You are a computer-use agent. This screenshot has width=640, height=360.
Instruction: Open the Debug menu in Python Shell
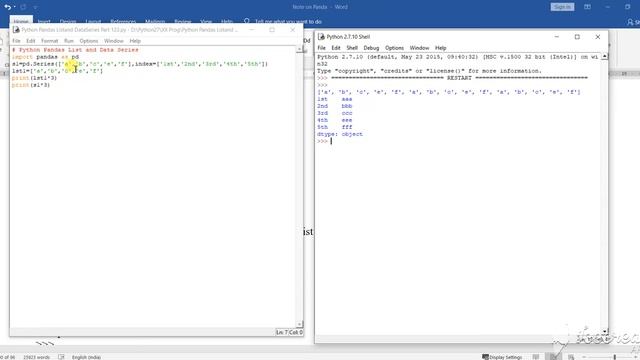coord(371,48)
